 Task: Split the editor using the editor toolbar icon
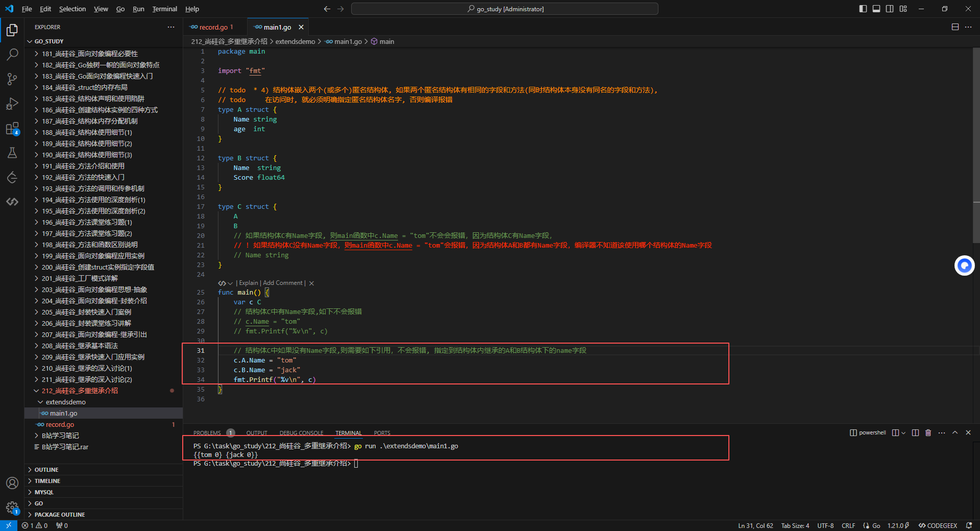tap(955, 27)
